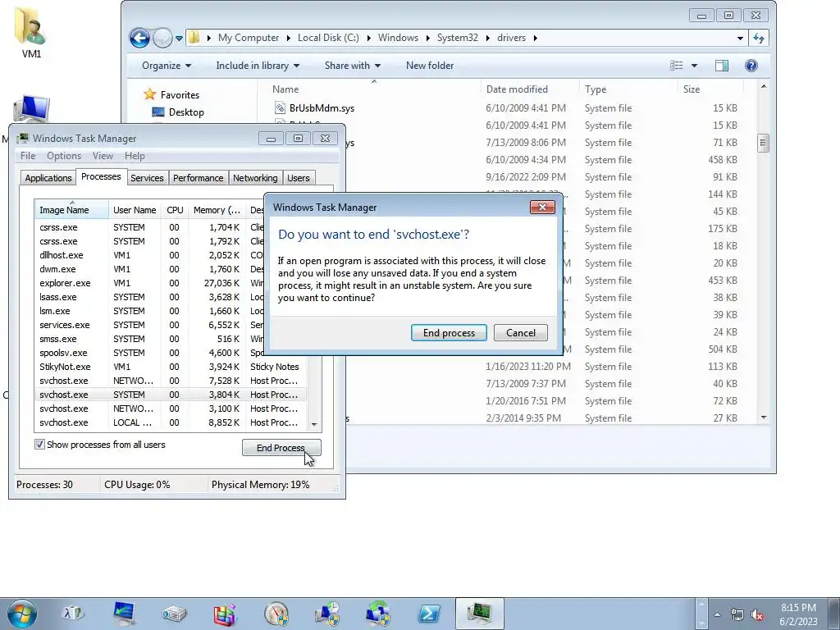Click End Process button in Task Manager

pyautogui.click(x=281, y=448)
